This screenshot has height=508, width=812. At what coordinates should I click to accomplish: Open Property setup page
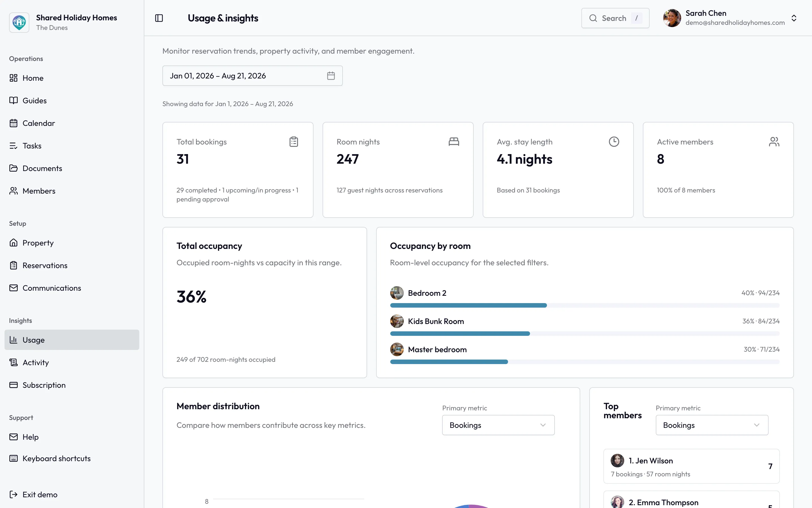click(x=72, y=243)
